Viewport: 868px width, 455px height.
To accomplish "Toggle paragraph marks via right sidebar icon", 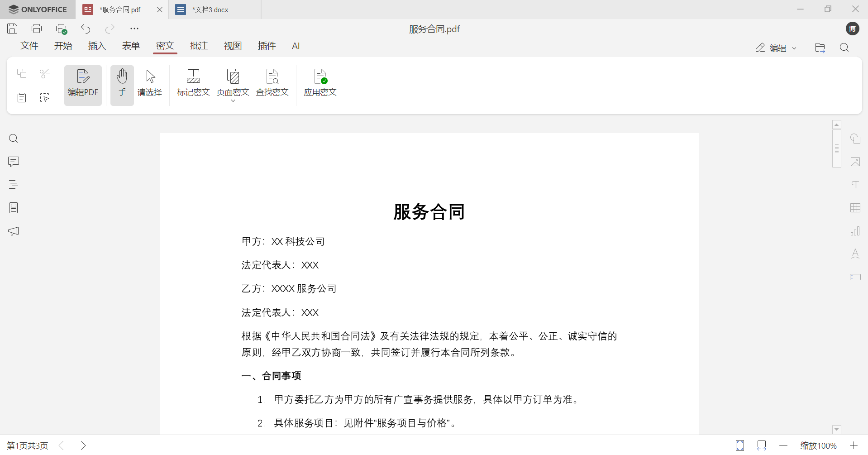I will [855, 184].
